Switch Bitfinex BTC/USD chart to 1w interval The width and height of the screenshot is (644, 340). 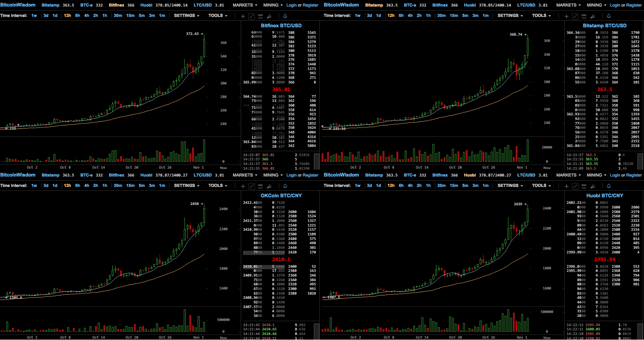tap(34, 16)
